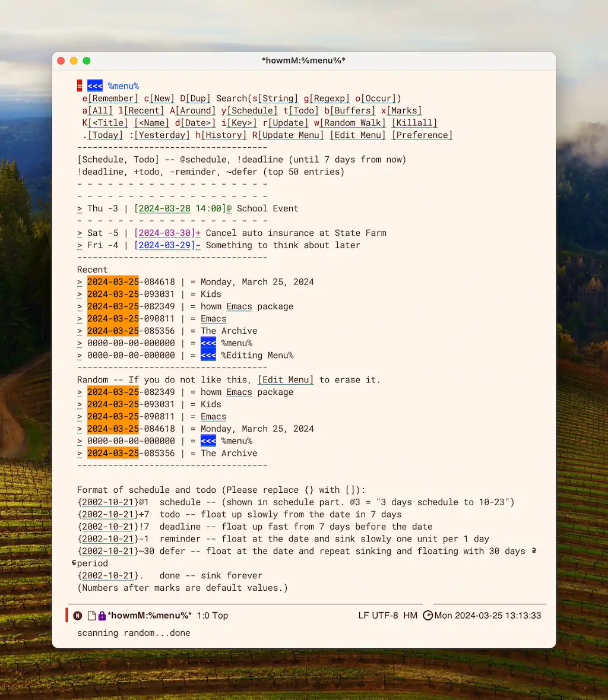Screen dimensions: 608x700
Task: Open the School Event entry arrow
Action: [x=80, y=209]
